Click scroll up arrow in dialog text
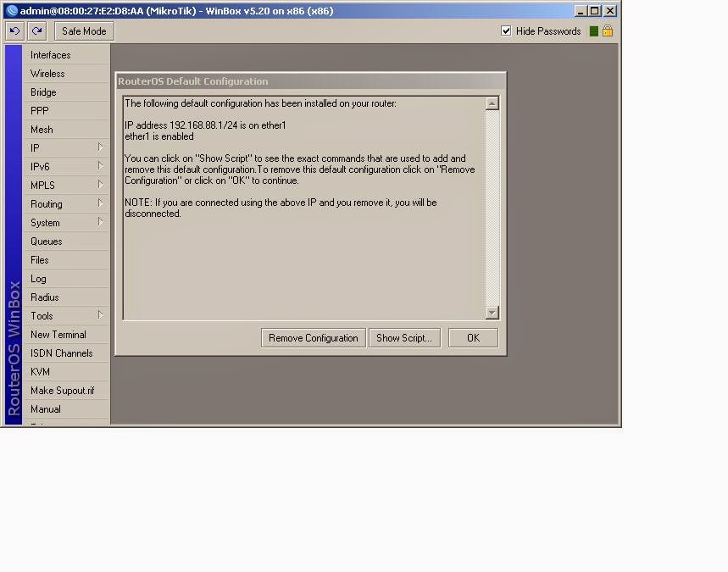The height and width of the screenshot is (572, 728). pos(492,103)
